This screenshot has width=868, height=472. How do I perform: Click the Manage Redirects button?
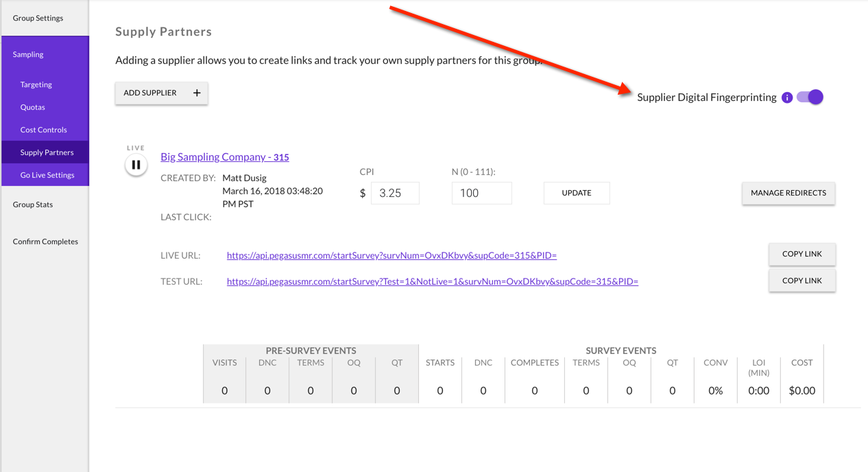pyautogui.click(x=788, y=193)
